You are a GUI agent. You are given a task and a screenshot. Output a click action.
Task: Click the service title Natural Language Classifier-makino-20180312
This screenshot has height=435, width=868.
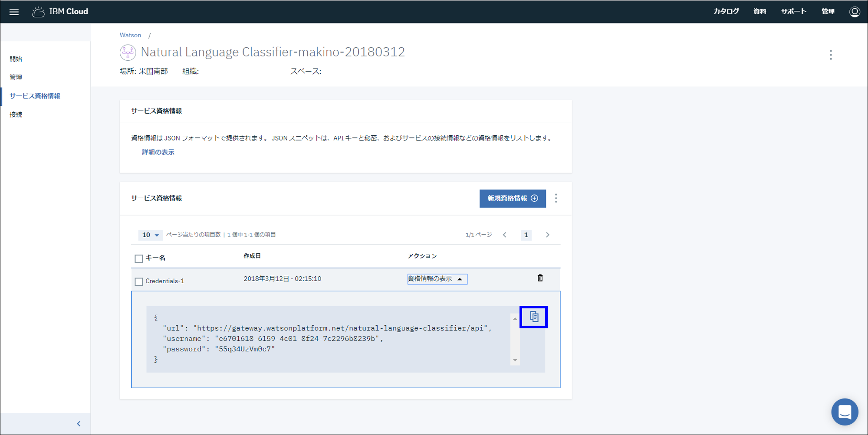273,52
